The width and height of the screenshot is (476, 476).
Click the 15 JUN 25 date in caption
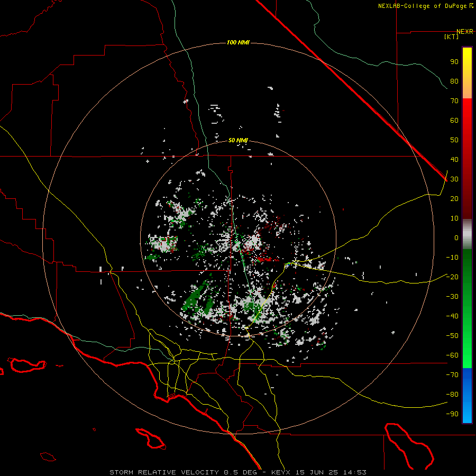click(x=317, y=472)
